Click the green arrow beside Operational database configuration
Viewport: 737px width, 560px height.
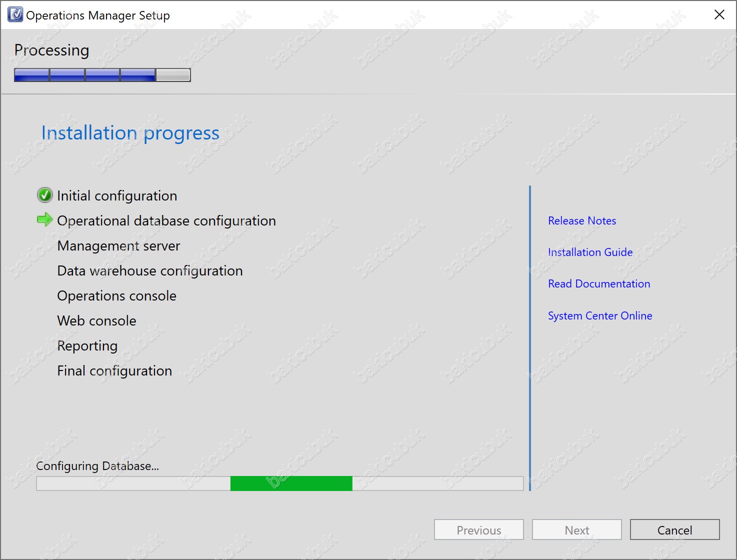click(x=45, y=219)
